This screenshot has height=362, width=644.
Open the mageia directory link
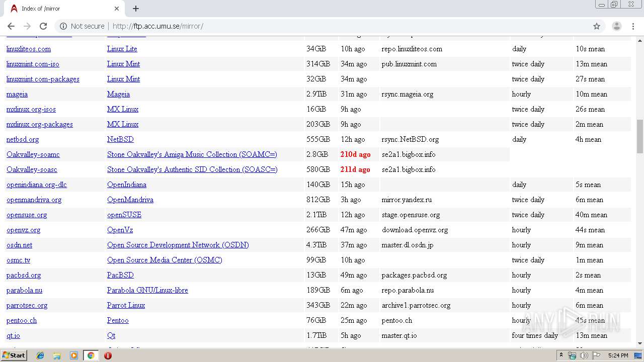tap(17, 94)
